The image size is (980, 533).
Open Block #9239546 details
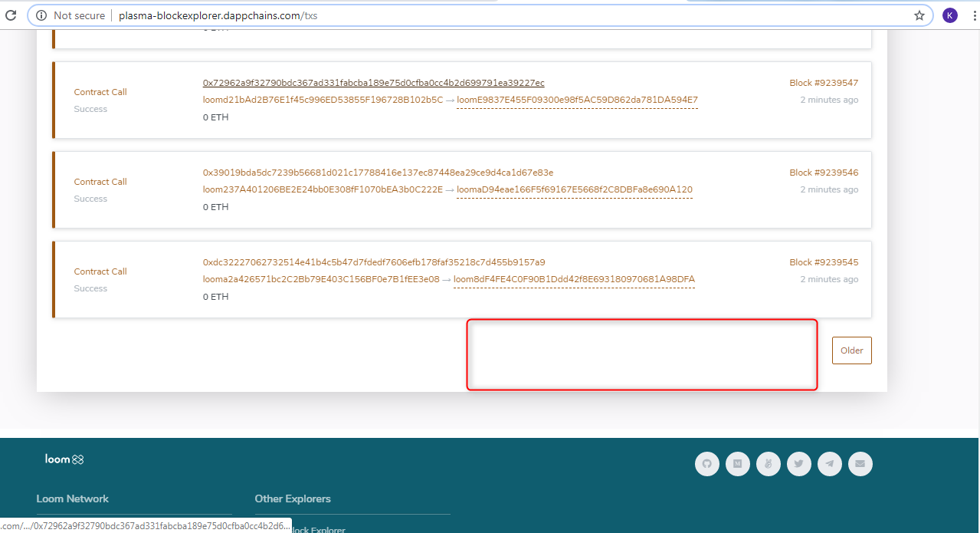[x=823, y=172]
